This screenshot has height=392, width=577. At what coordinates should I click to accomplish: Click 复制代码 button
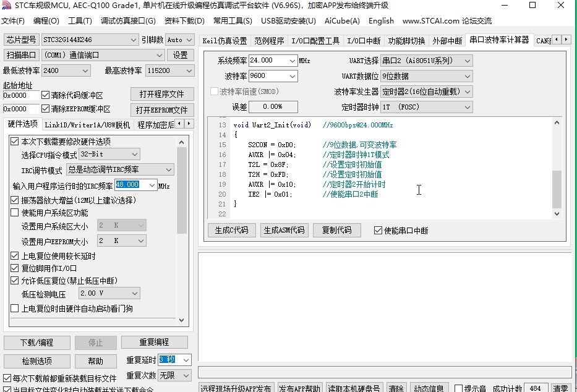pos(336,230)
